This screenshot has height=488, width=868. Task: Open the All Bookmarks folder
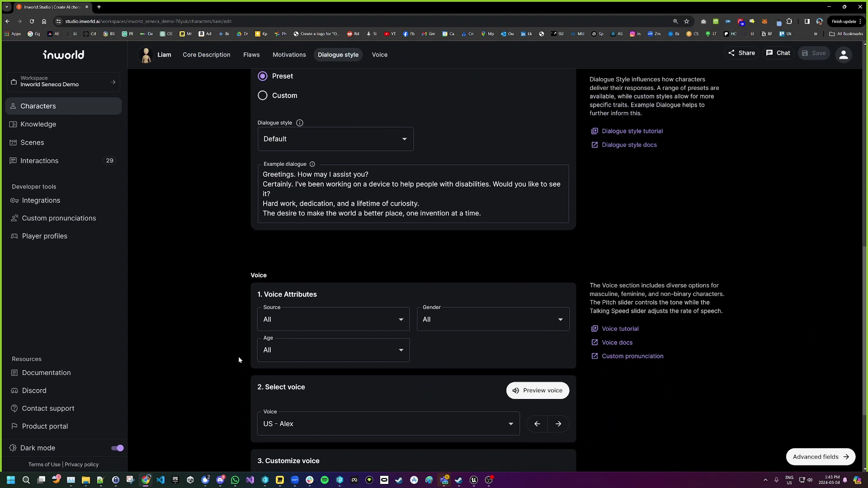846,34
